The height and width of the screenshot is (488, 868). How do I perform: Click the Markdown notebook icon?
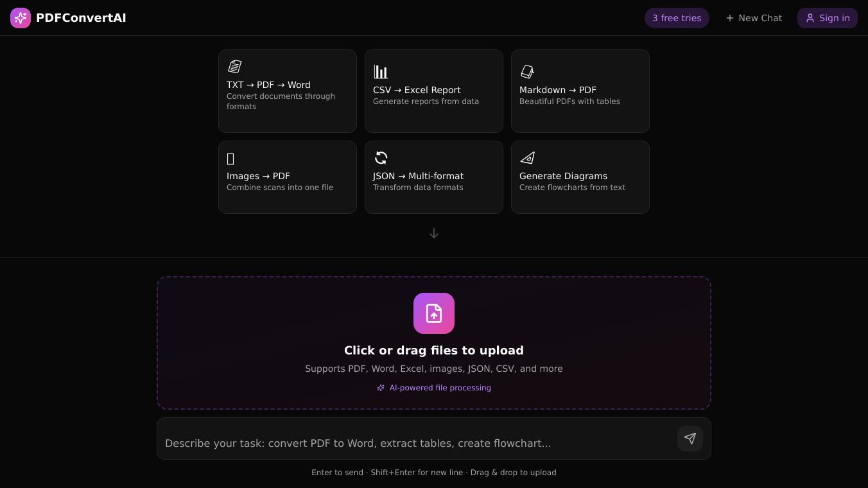click(x=527, y=72)
